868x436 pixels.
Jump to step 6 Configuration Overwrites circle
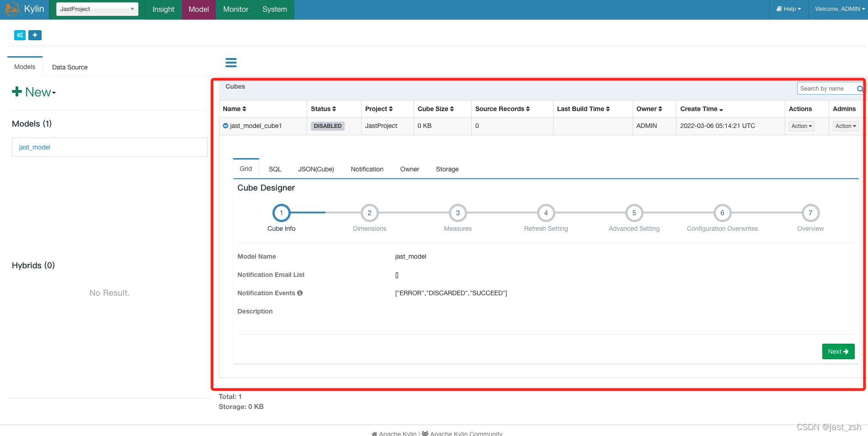[x=722, y=213]
